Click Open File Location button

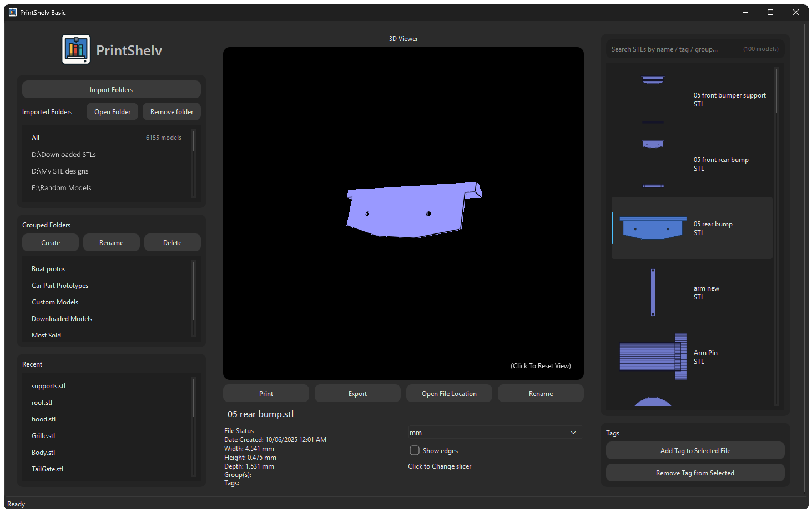coord(449,394)
